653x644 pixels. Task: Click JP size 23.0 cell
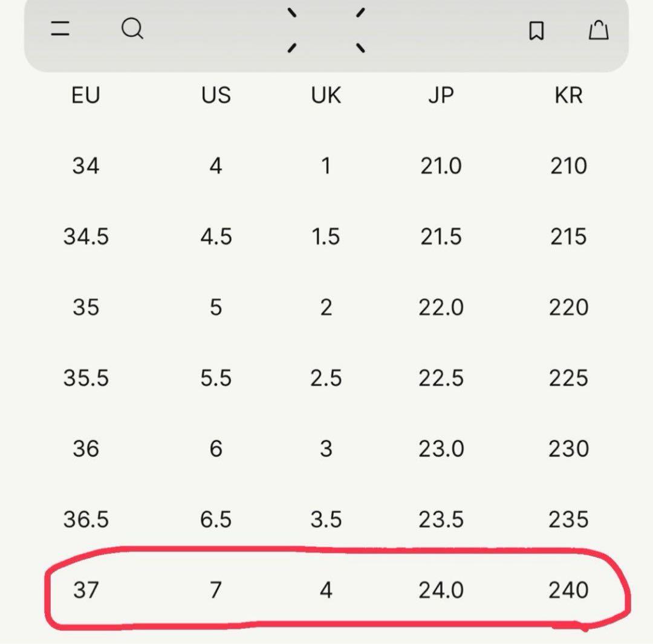point(441,449)
